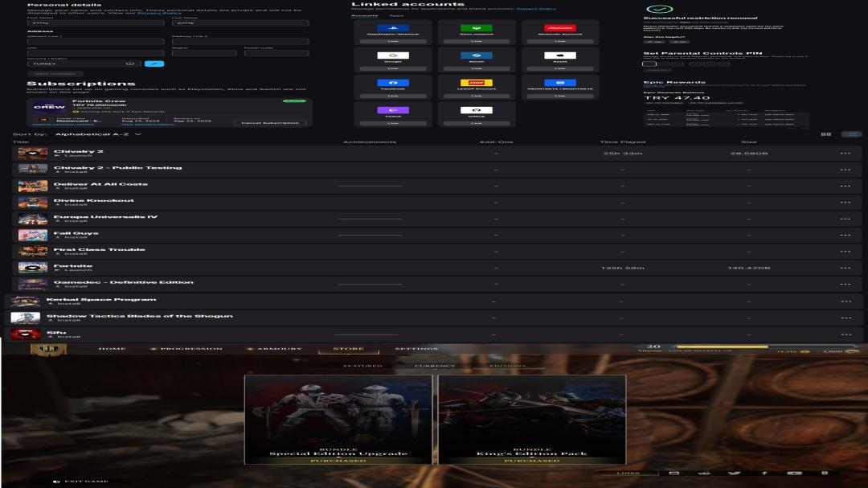Click the blue edit button beside Country
868x488 pixels.
click(154, 64)
